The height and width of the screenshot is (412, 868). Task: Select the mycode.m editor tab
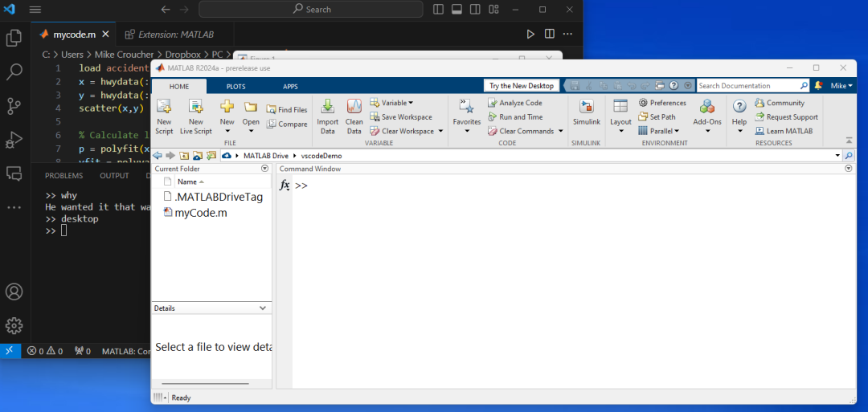click(x=73, y=35)
